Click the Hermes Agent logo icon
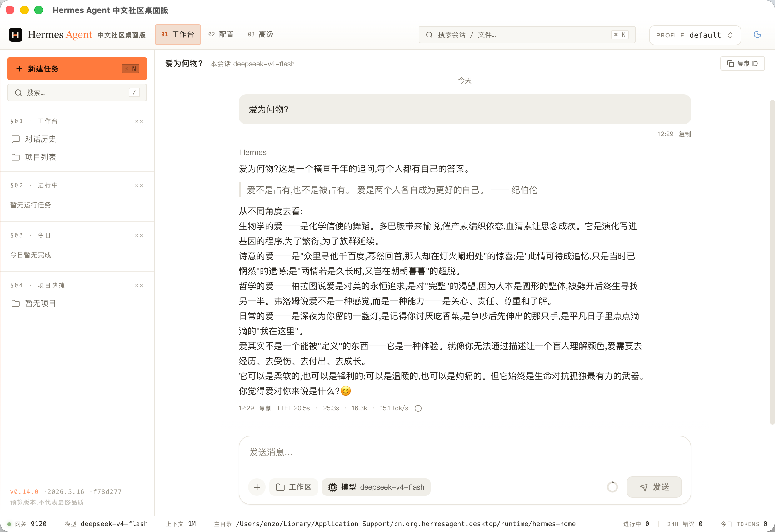 pyautogui.click(x=15, y=35)
